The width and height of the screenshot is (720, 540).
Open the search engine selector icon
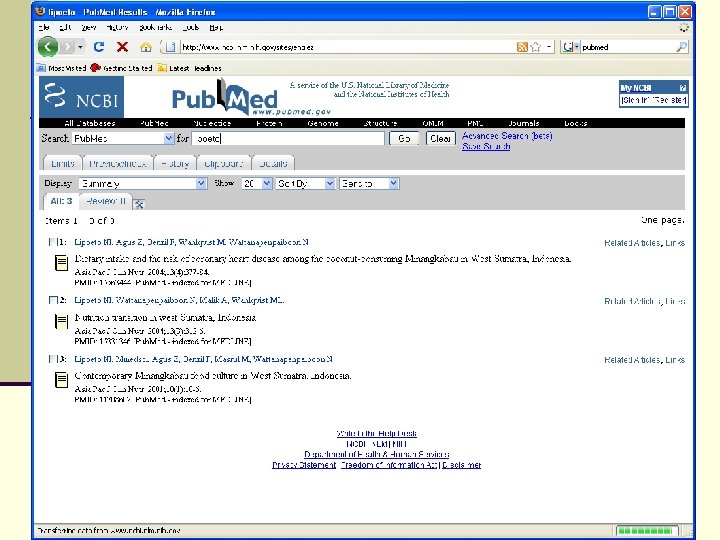[x=570, y=47]
